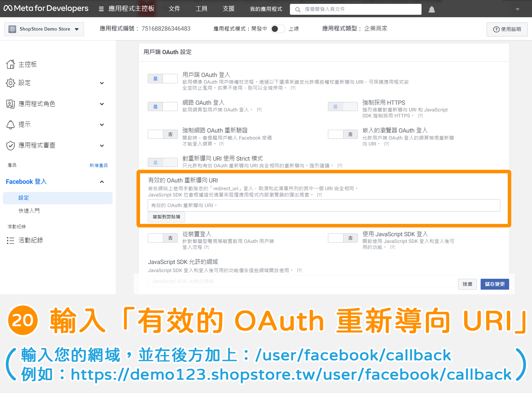Click 儲存變更 button
Screen dimensions: 532x393
coord(495,284)
